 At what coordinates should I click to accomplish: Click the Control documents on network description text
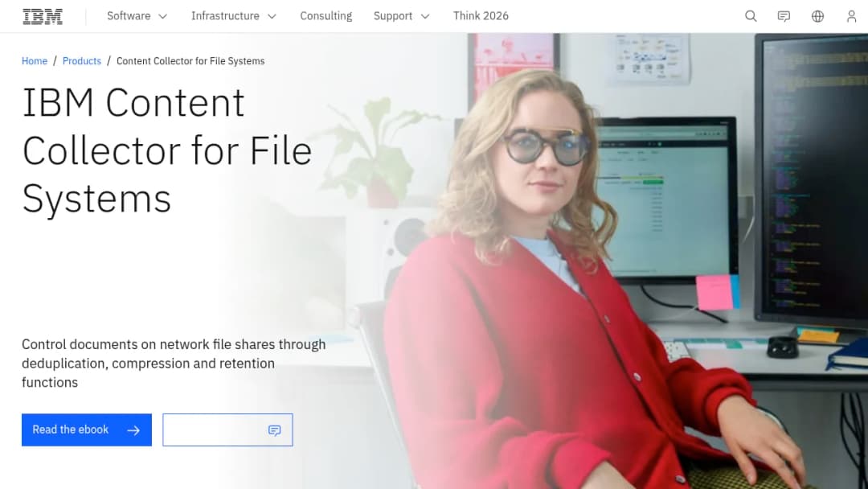tap(174, 364)
